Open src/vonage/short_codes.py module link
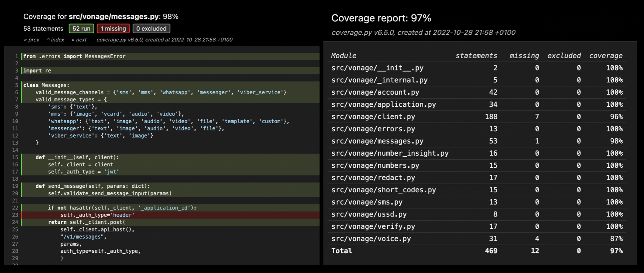This screenshot has width=644, height=273. 384,190
